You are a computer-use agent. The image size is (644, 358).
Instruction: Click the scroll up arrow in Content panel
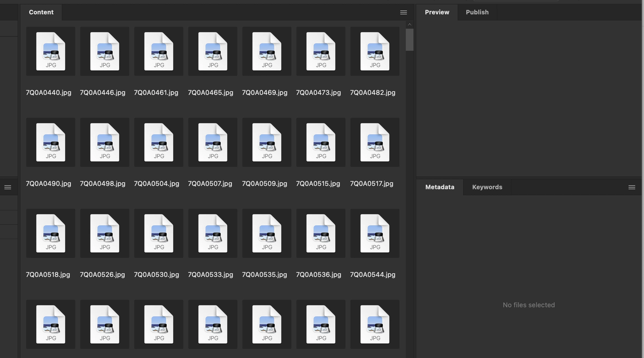[409, 25]
